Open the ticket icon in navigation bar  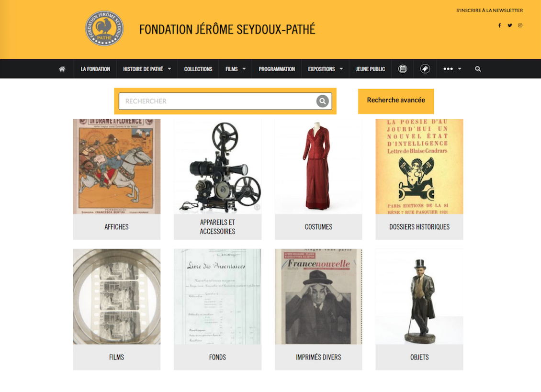pyautogui.click(x=425, y=69)
